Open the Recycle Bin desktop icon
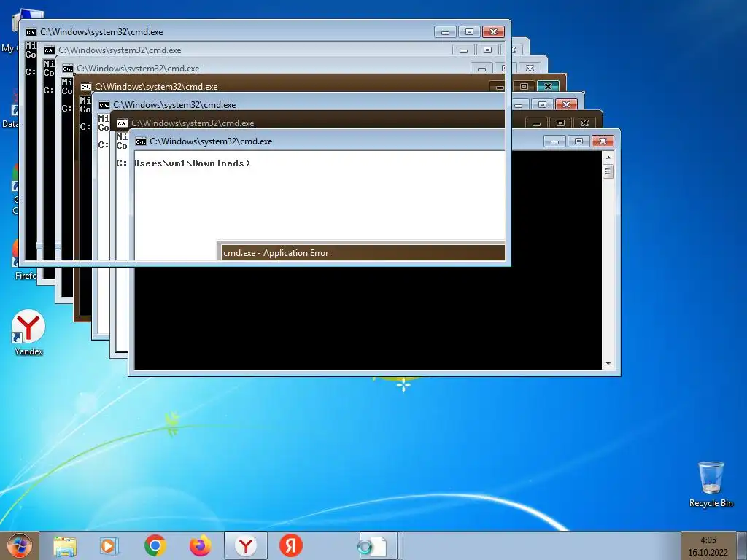Viewport: 747px width, 560px height. coord(711,484)
